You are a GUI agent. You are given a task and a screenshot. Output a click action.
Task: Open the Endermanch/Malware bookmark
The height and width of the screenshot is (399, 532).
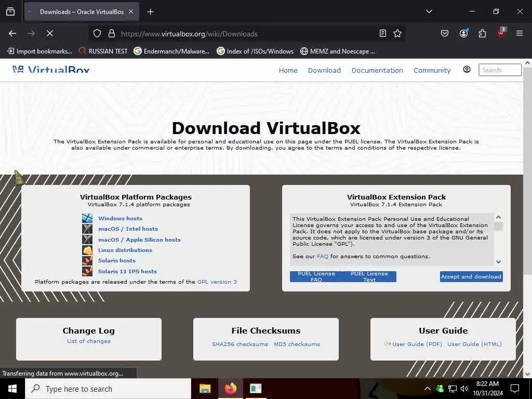pos(171,51)
